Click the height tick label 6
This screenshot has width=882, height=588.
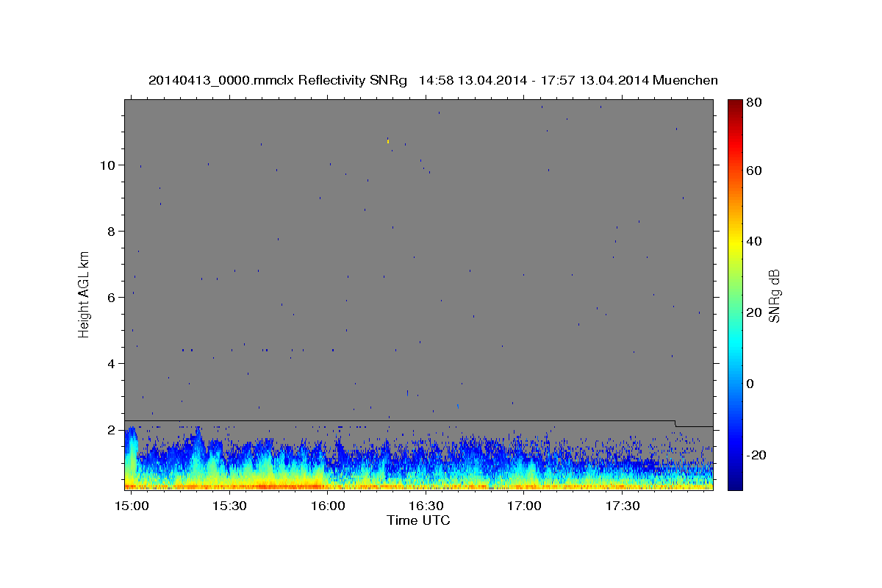[111, 298]
